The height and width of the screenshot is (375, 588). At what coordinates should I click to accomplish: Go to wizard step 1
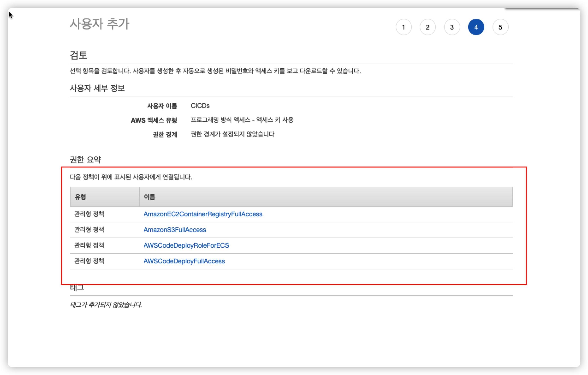[x=403, y=27]
